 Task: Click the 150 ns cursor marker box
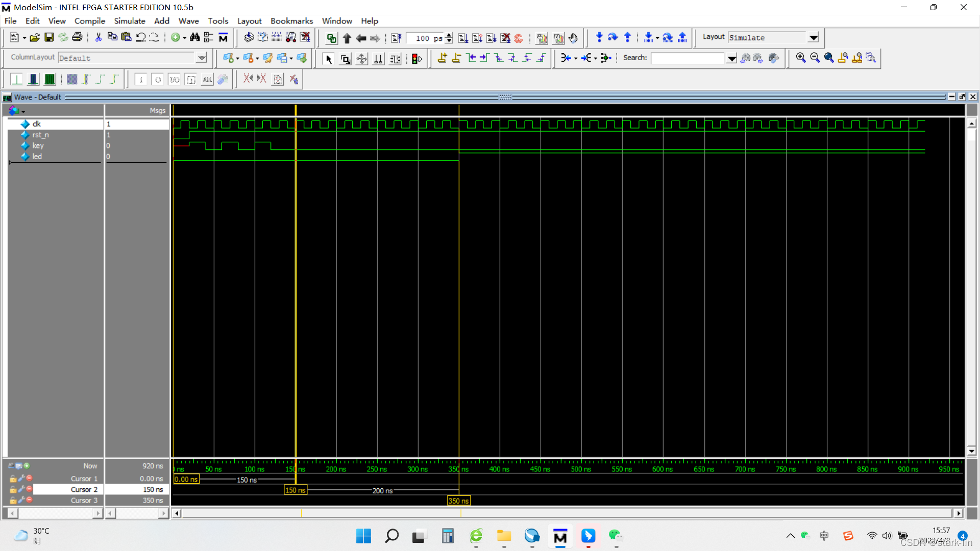(x=296, y=490)
